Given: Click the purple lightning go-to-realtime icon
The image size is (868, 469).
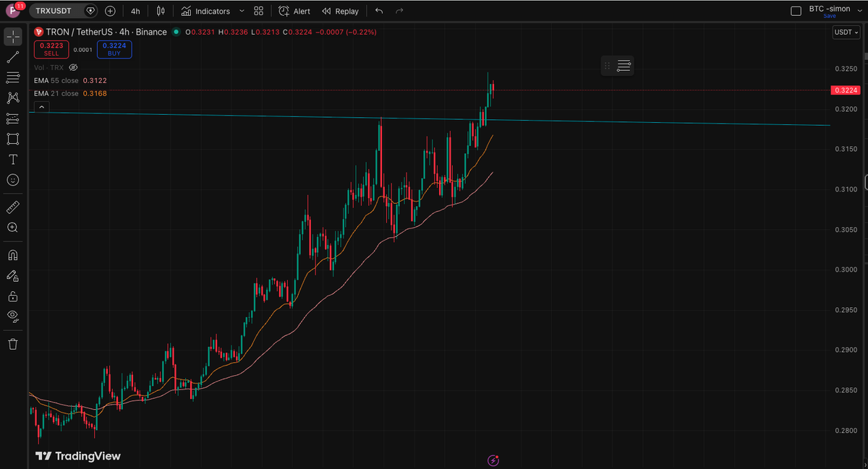Looking at the screenshot, I should 493,460.
